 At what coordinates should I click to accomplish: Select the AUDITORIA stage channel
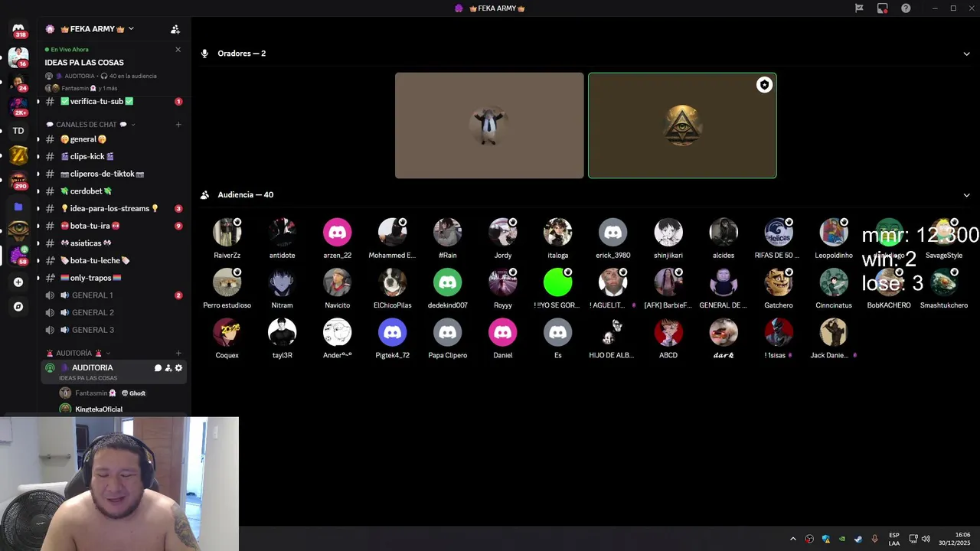coord(113,372)
